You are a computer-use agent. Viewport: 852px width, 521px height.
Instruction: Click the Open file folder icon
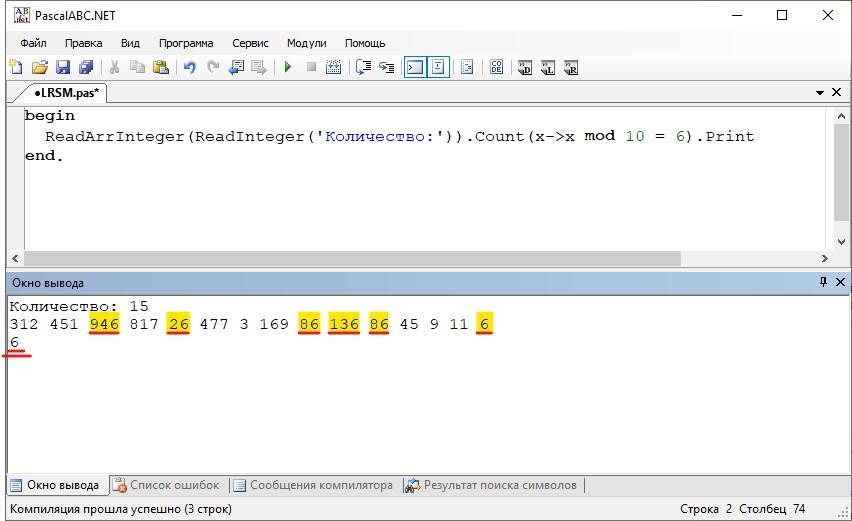tap(40, 67)
